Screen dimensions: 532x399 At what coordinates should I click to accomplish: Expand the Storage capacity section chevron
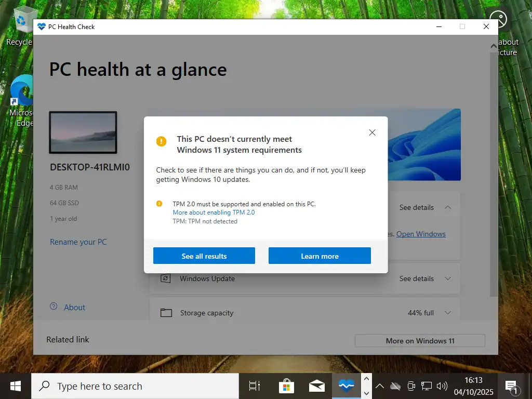click(447, 313)
